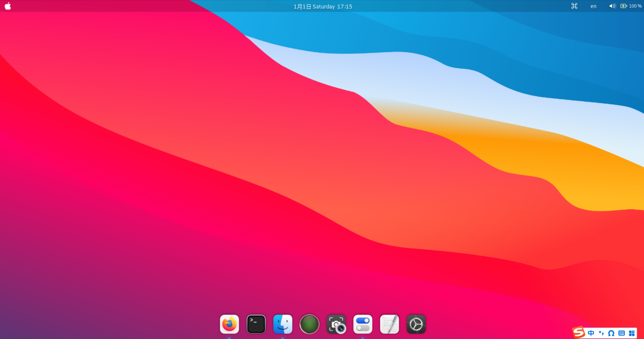Open the 'en' keyboard layout selector
The height and width of the screenshot is (339, 644).
pos(593,6)
